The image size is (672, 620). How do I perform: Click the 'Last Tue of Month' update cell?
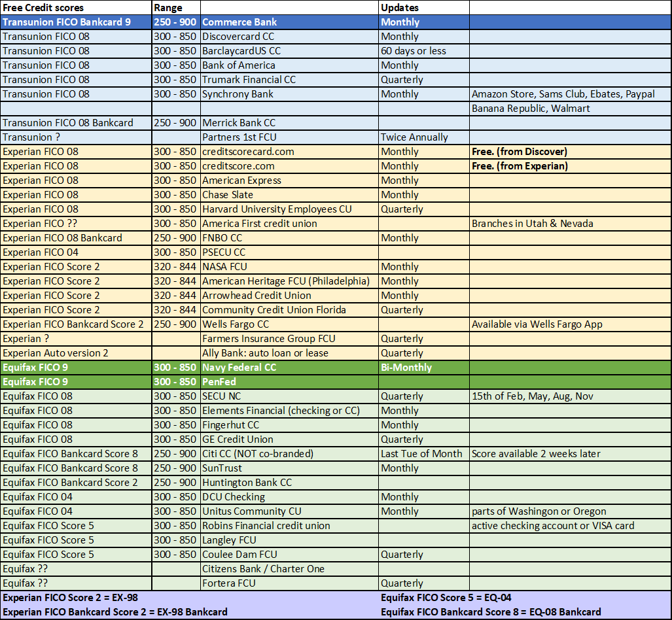click(x=412, y=453)
